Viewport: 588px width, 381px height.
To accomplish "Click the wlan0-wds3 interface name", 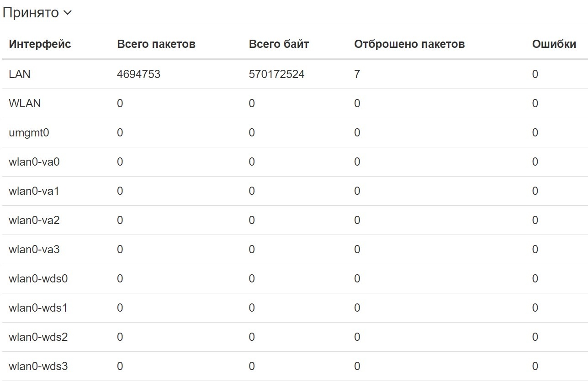I will (x=38, y=366).
